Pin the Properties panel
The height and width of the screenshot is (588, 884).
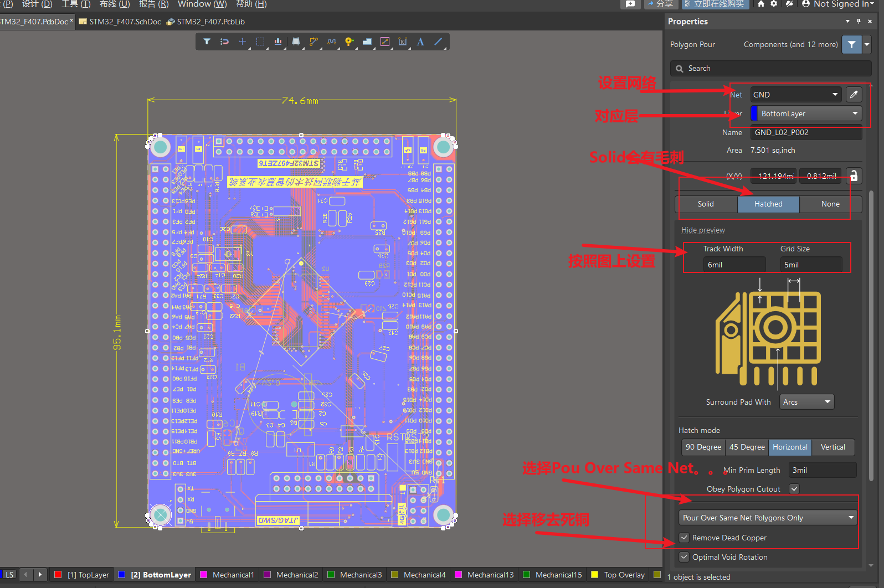click(x=859, y=22)
